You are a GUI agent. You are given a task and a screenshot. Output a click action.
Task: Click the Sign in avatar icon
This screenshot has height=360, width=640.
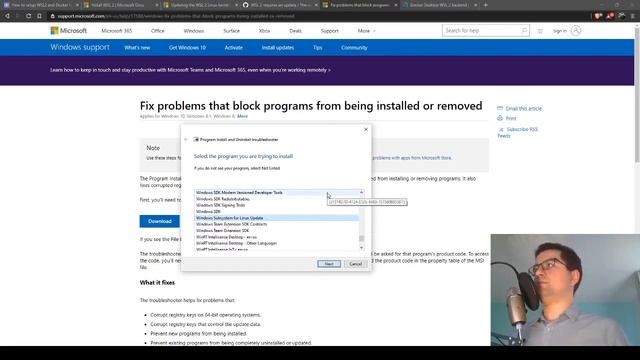click(576, 31)
